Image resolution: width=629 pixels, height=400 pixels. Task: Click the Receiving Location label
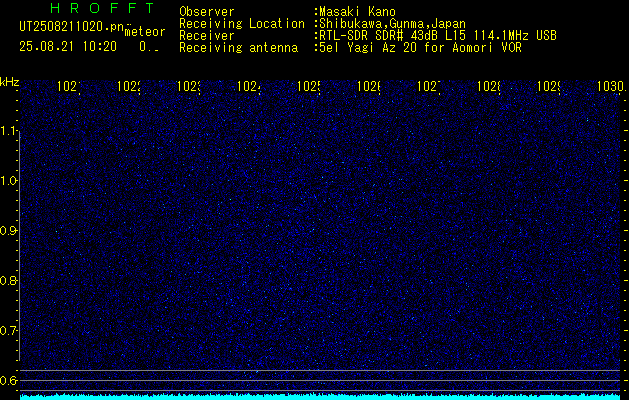coord(242,24)
